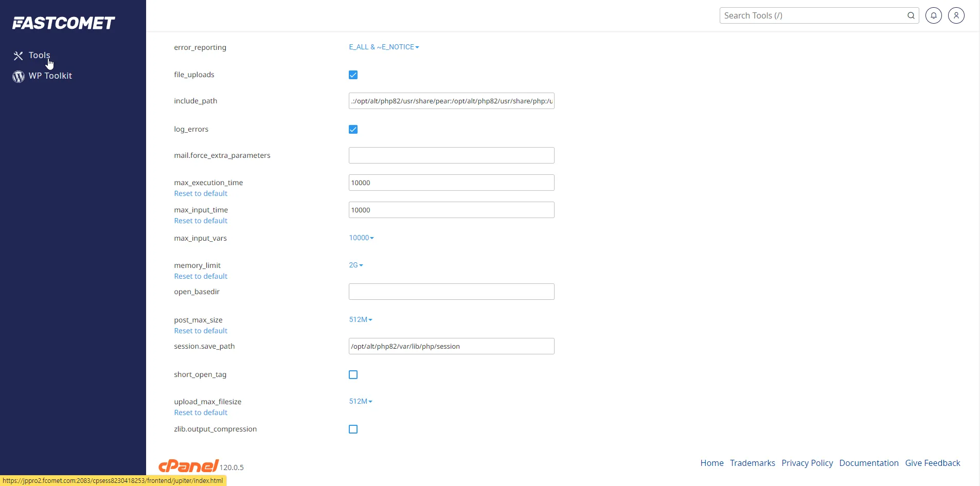Click the file_uploads label
The image size is (980, 486).
coord(194,75)
